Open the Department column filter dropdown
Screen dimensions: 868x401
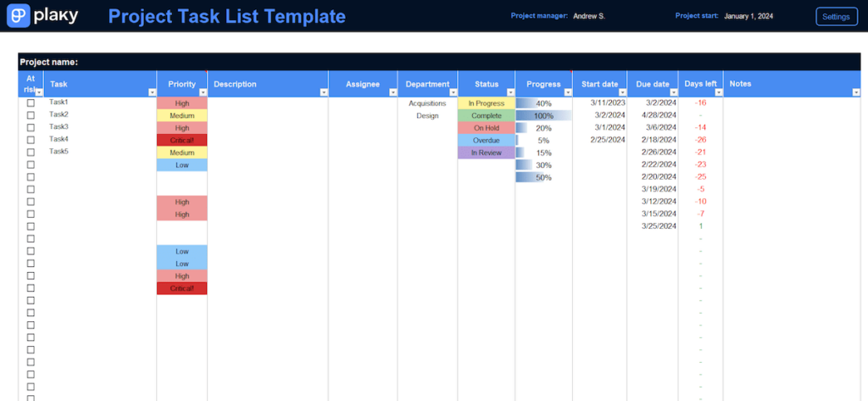(x=453, y=92)
